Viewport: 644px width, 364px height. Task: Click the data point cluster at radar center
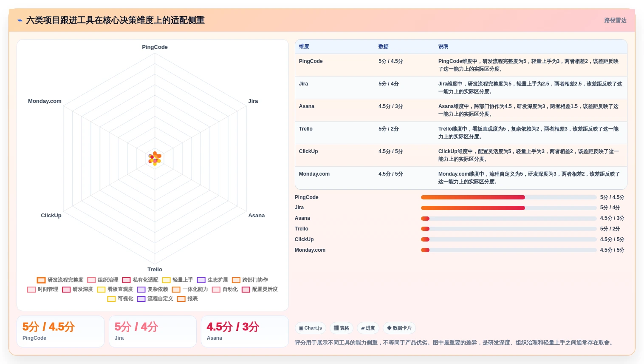tap(155, 158)
